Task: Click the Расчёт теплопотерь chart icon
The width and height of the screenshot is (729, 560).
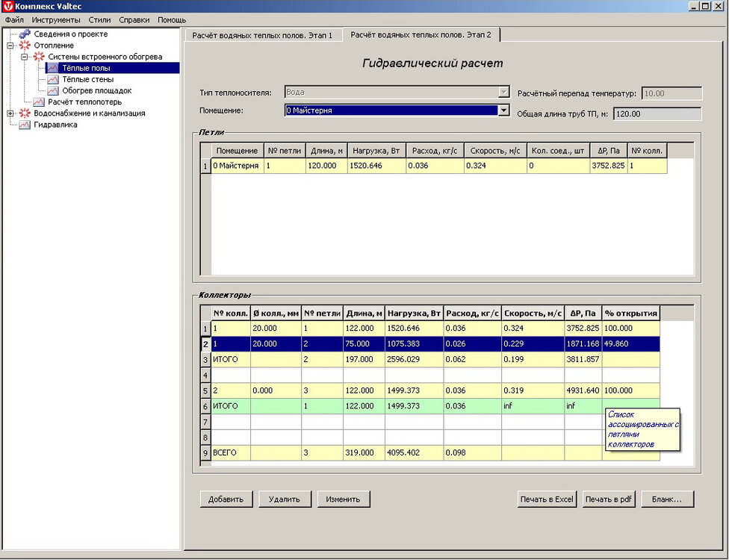Action: click(x=39, y=102)
